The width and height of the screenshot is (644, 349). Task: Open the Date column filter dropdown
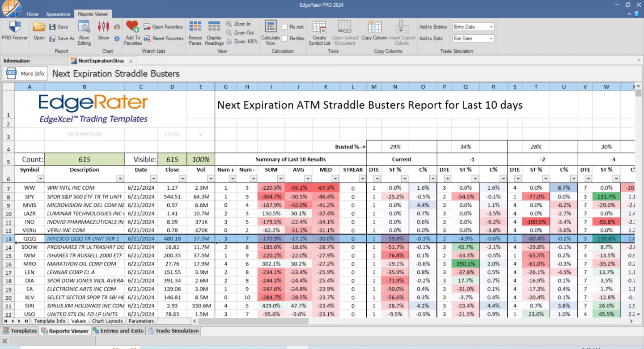[153, 179]
